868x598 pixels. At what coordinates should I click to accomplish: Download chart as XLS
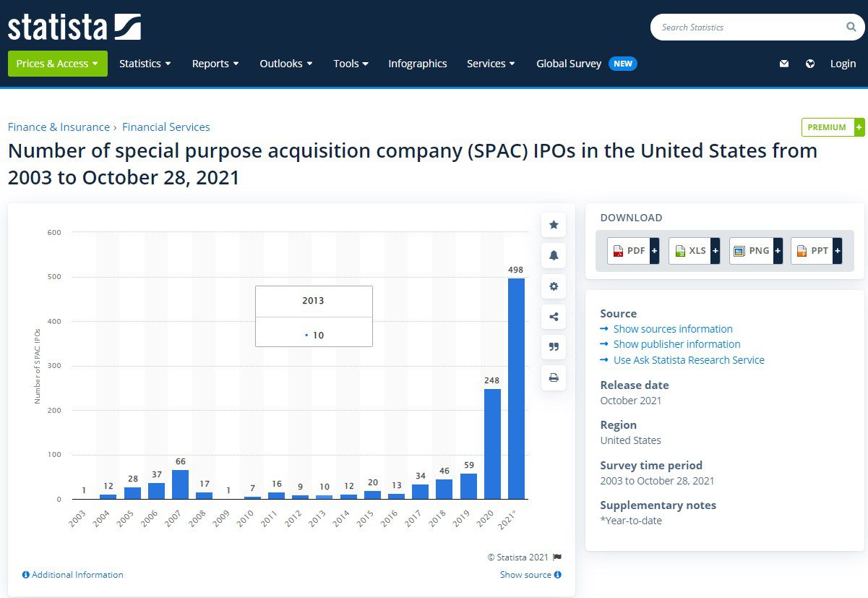tap(694, 251)
